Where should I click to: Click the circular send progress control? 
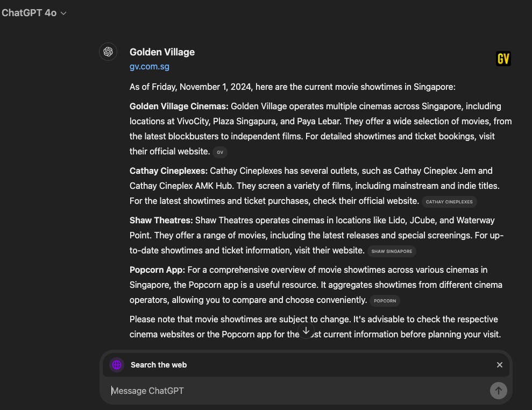click(498, 391)
